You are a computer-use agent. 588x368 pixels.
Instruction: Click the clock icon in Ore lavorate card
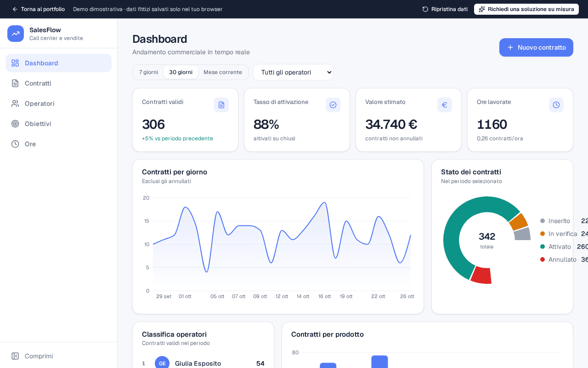click(x=556, y=105)
